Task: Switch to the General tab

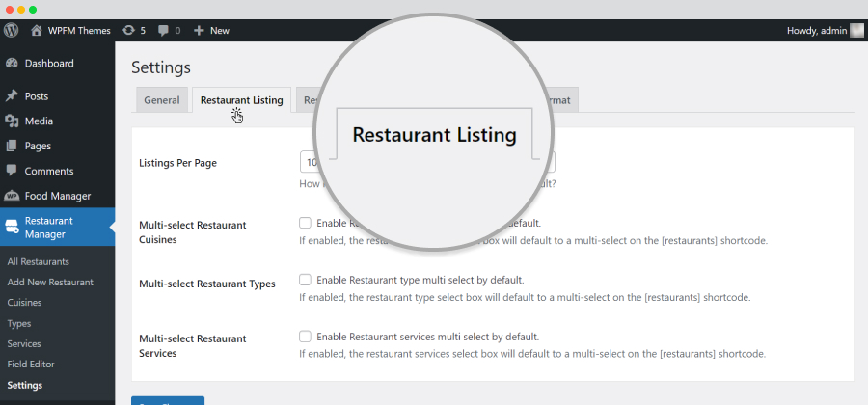Action: 162,100
